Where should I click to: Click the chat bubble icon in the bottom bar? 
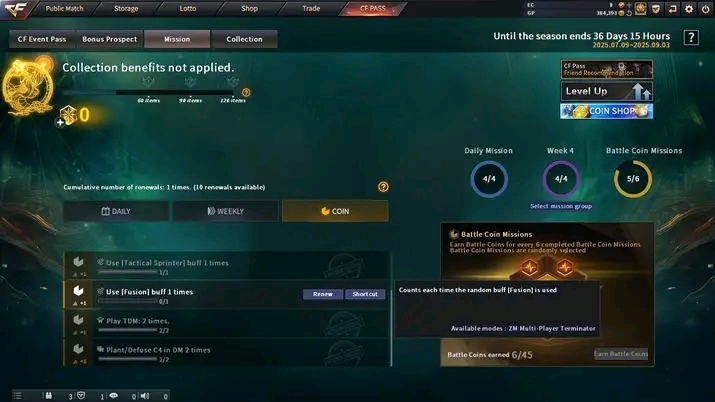tap(114, 396)
